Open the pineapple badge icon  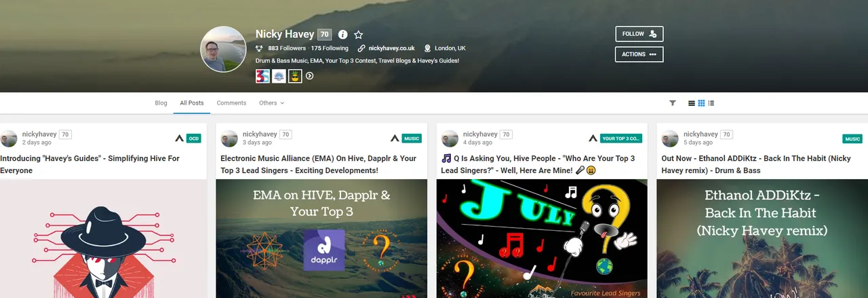click(295, 76)
